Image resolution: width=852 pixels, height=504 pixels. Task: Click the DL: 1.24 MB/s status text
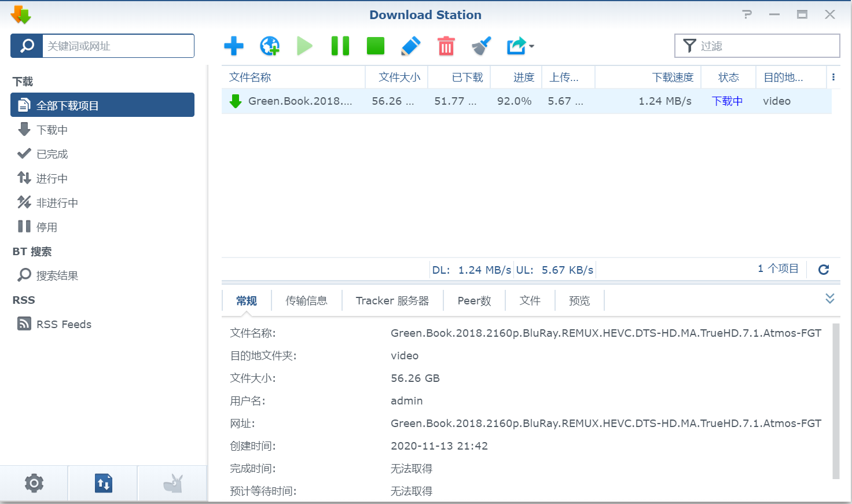(x=472, y=270)
